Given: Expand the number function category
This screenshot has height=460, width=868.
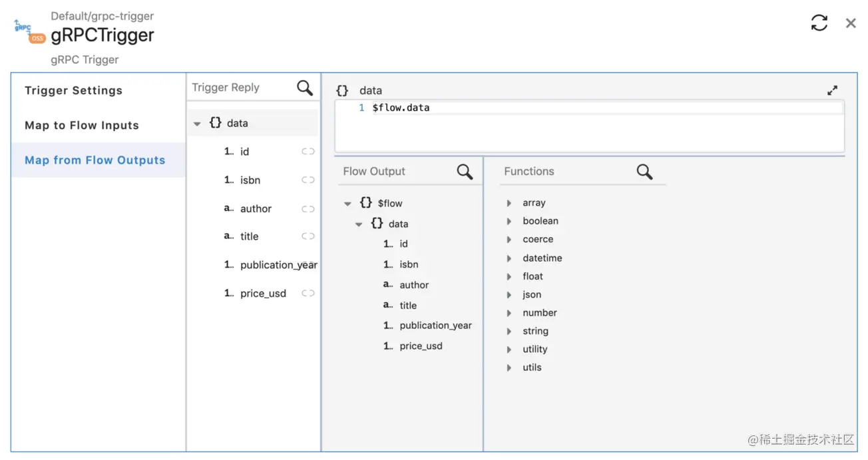Looking at the screenshot, I should (509, 313).
